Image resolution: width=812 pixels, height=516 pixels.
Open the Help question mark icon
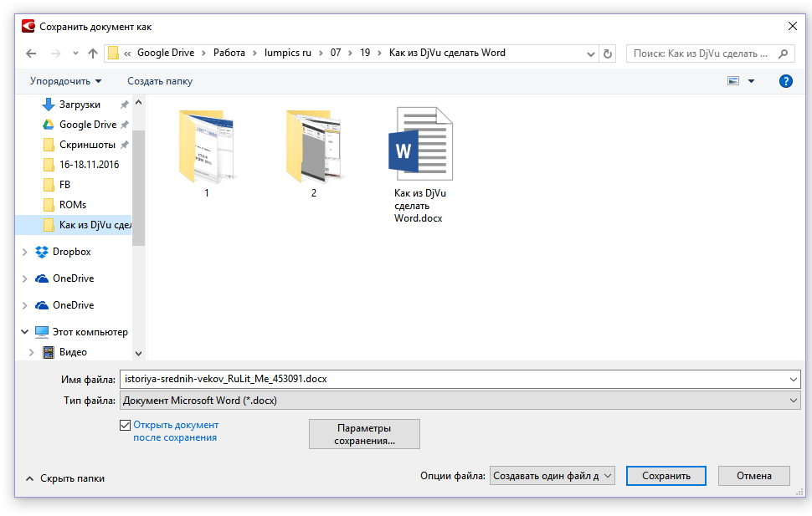pos(785,81)
